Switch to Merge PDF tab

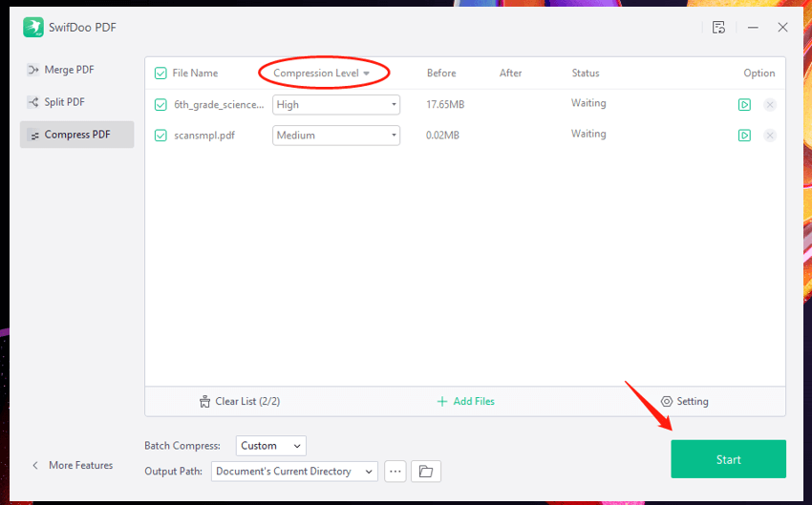click(x=77, y=70)
